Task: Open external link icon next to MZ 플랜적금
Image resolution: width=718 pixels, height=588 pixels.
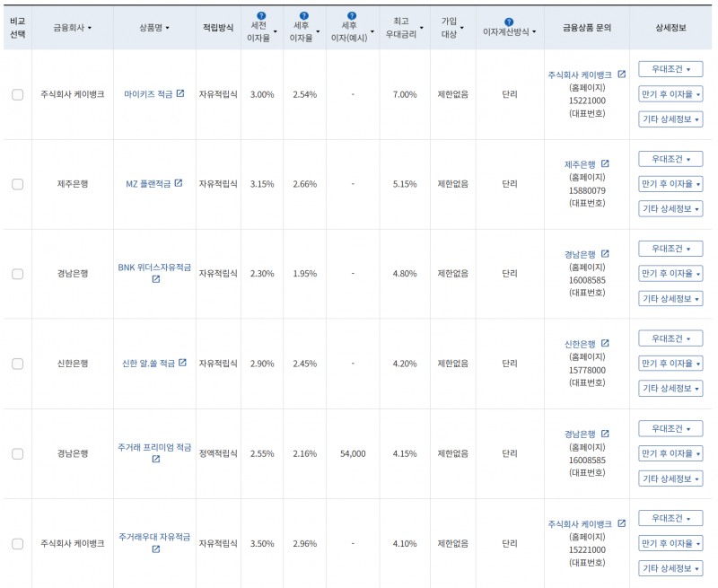Action: click(x=179, y=183)
